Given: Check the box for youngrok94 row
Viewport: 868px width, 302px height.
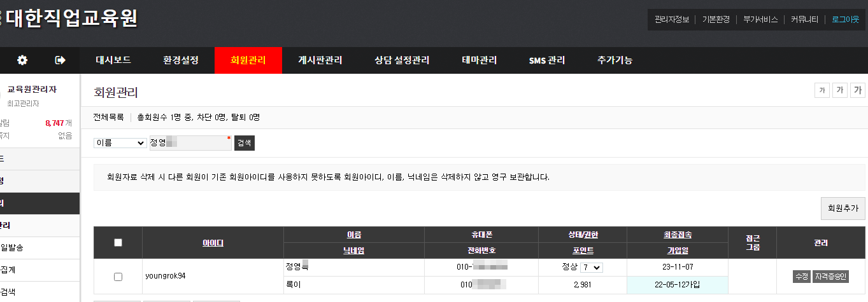Looking at the screenshot, I should point(118,277).
